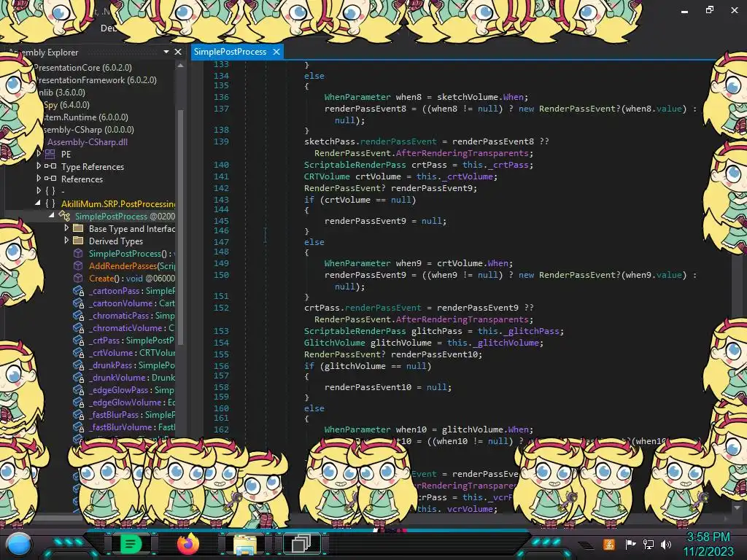Click line number 147 in the gutter
The height and width of the screenshot is (560, 747).
click(x=221, y=242)
